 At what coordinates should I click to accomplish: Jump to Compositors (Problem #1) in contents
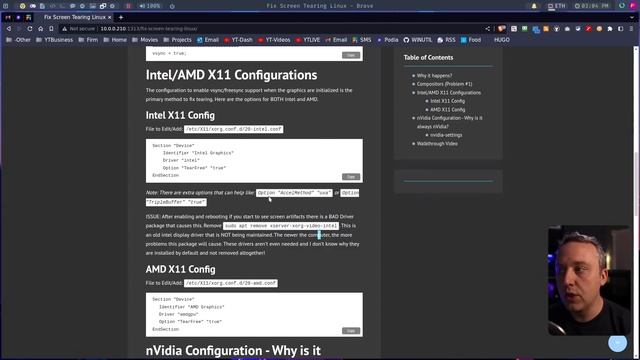point(444,84)
